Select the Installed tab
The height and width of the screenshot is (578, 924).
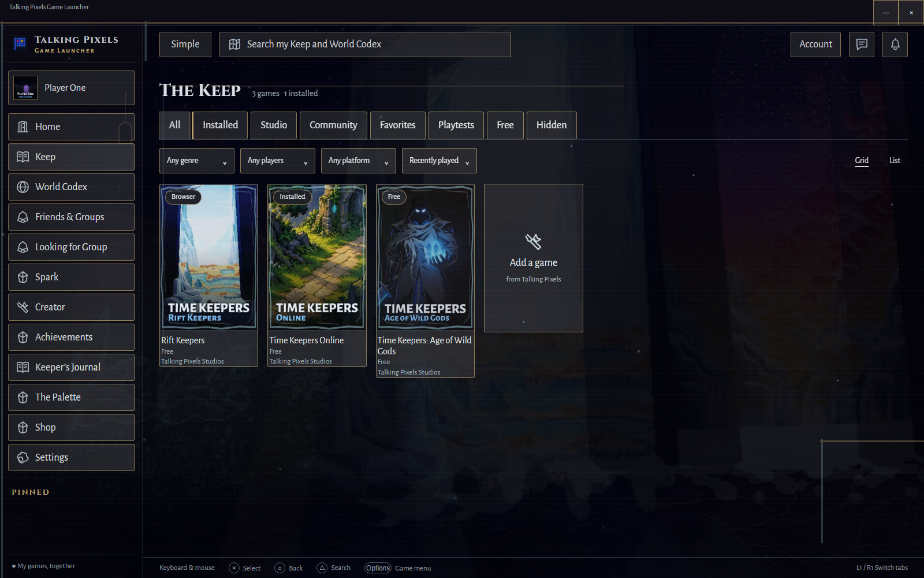coord(220,125)
